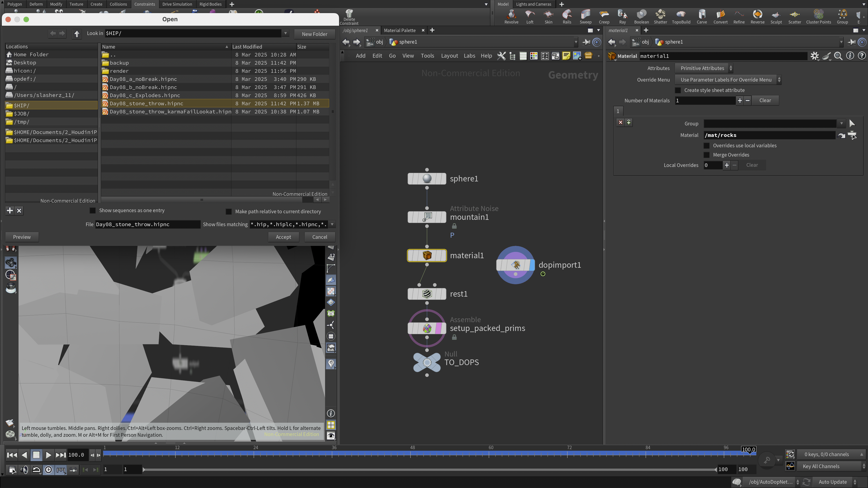Click Accept in the Open dialog
This screenshot has width=868, height=488.
[283, 237]
